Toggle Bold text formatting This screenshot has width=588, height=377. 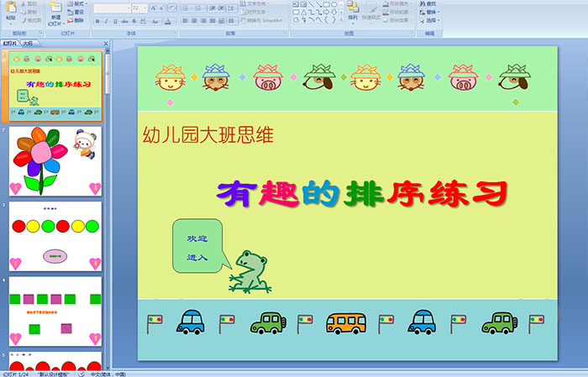click(96, 20)
